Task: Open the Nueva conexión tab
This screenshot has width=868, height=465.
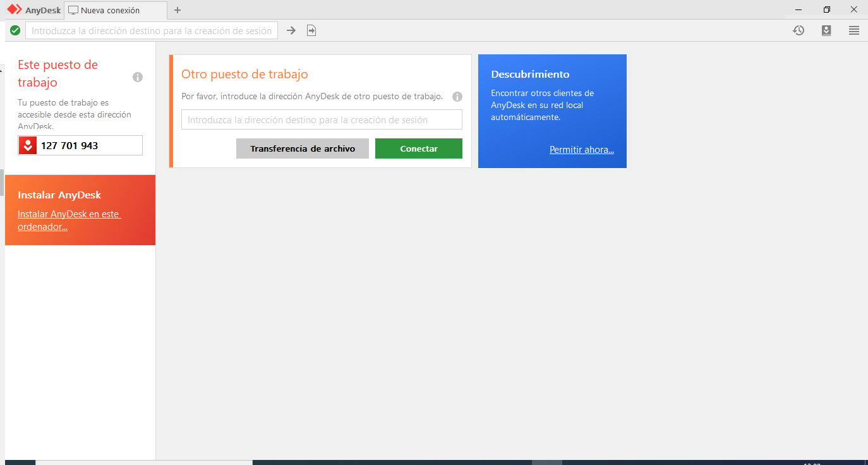Action: [x=116, y=10]
